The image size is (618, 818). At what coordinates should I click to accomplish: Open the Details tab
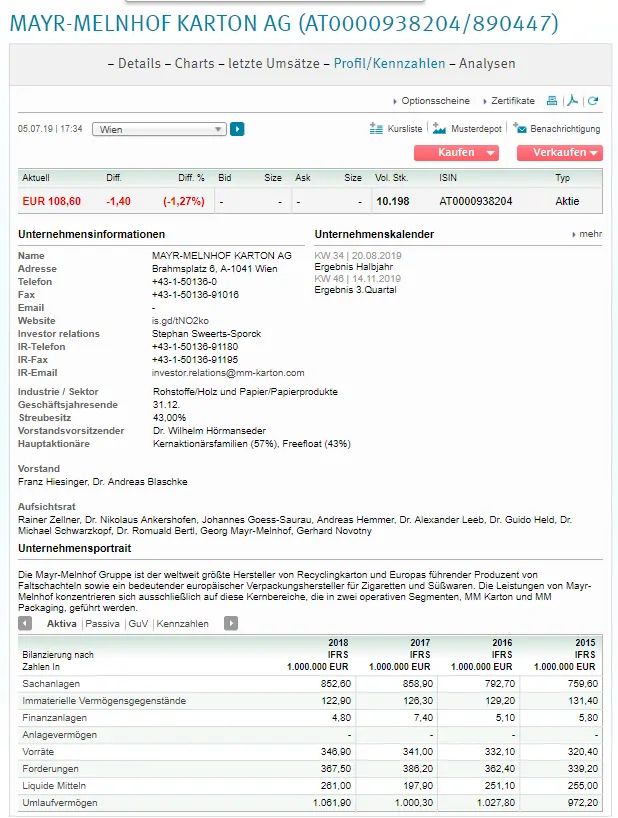[x=139, y=64]
